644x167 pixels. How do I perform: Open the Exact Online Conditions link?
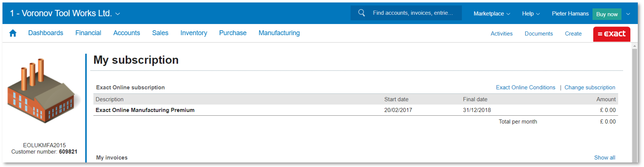click(525, 88)
